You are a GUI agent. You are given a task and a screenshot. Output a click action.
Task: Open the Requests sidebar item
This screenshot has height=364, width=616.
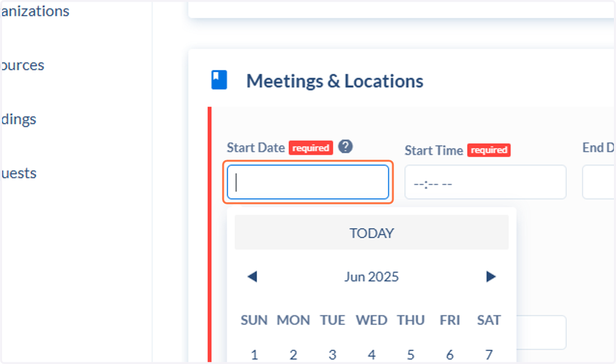coord(18,173)
